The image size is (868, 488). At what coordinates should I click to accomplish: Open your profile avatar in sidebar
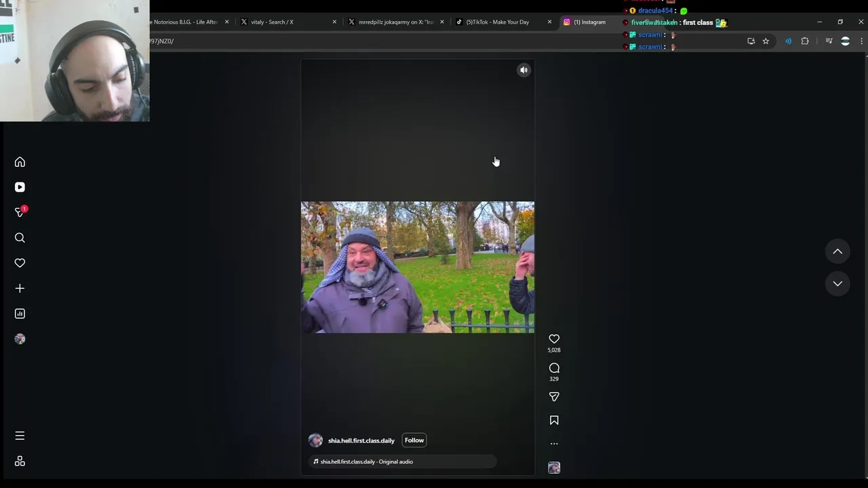click(20, 339)
